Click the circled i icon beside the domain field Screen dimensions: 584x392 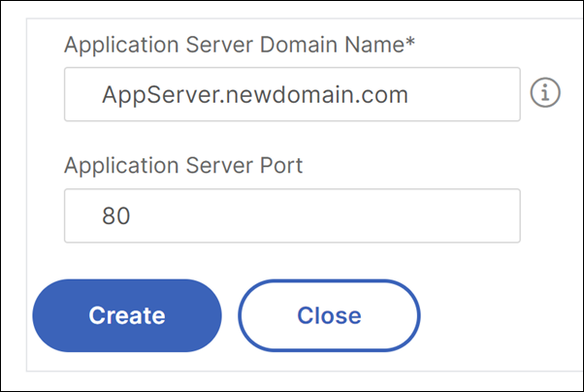(x=545, y=92)
